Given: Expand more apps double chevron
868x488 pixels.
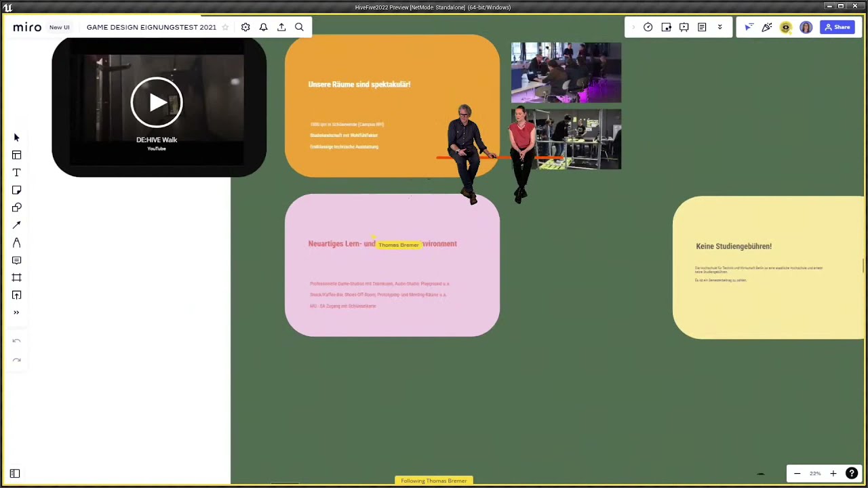Looking at the screenshot, I should pyautogui.click(x=719, y=27).
